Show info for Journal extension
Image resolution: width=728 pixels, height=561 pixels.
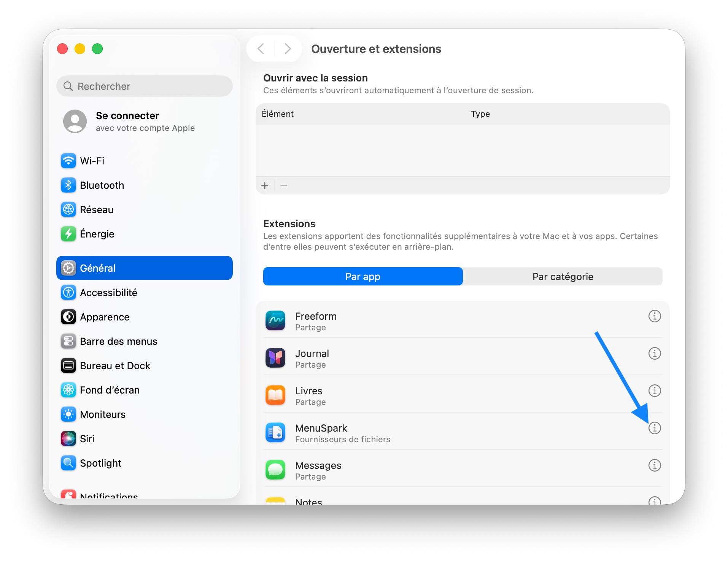click(655, 354)
